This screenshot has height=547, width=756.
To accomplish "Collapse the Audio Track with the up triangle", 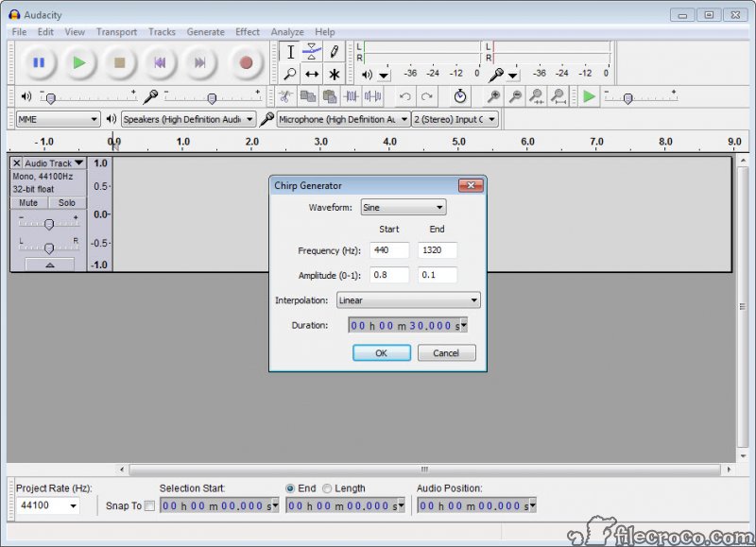I will pos(50,265).
